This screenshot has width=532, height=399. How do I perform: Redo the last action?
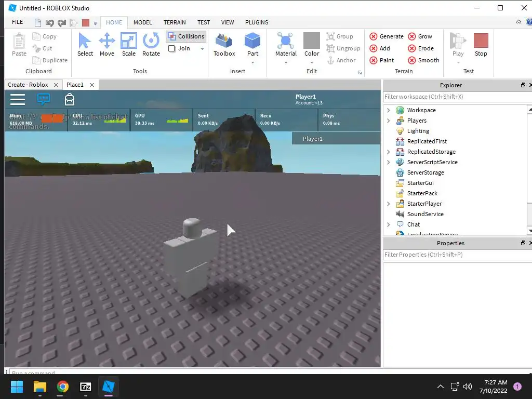pos(62,23)
